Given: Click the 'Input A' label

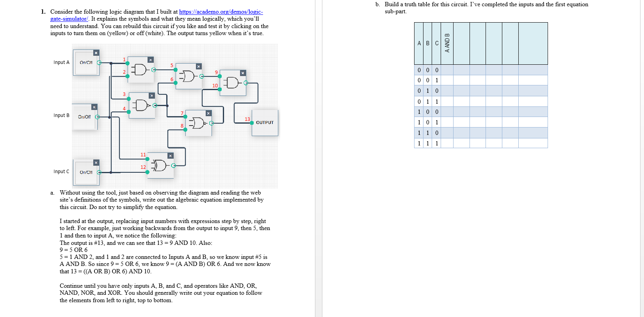Looking at the screenshot, I should click(61, 62).
